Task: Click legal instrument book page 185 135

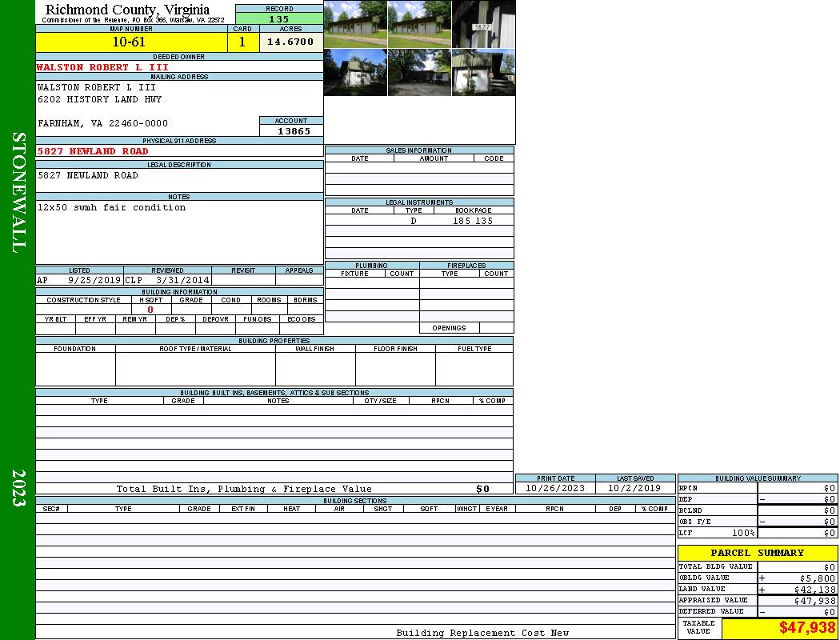Action: click(473, 221)
